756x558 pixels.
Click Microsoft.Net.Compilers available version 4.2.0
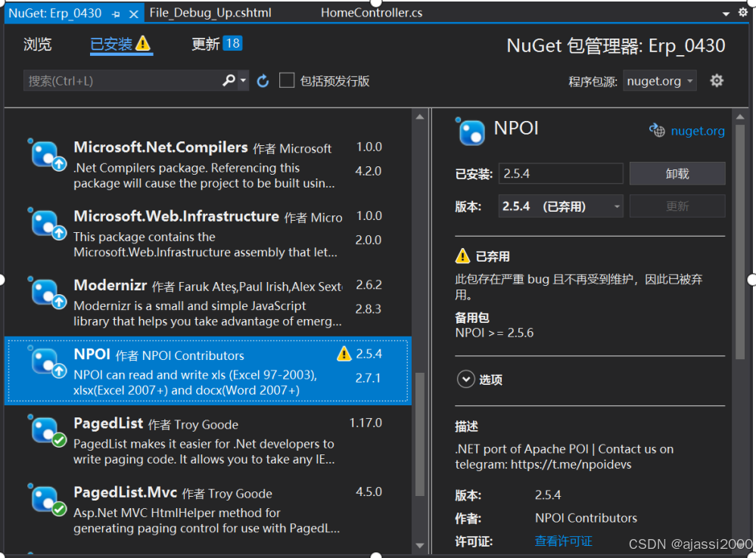click(x=368, y=171)
